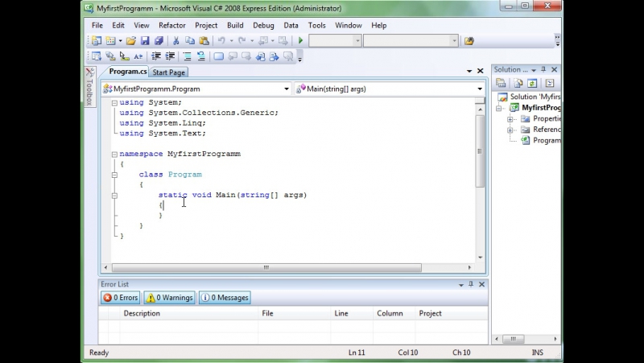Click the Increase Line Indent icon
The height and width of the screenshot is (363, 644).
[170, 56]
